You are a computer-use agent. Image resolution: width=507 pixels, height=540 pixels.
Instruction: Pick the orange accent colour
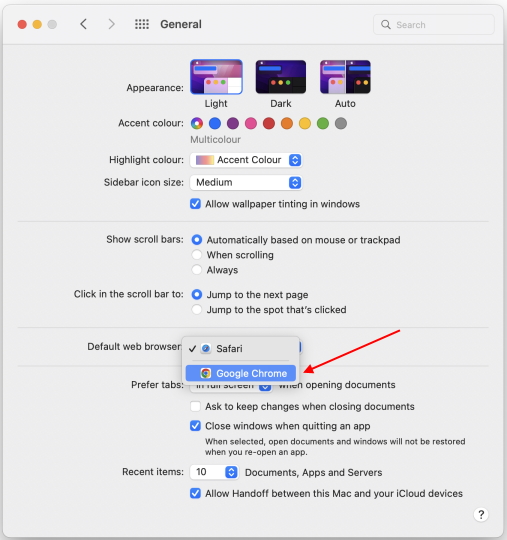[x=287, y=123]
